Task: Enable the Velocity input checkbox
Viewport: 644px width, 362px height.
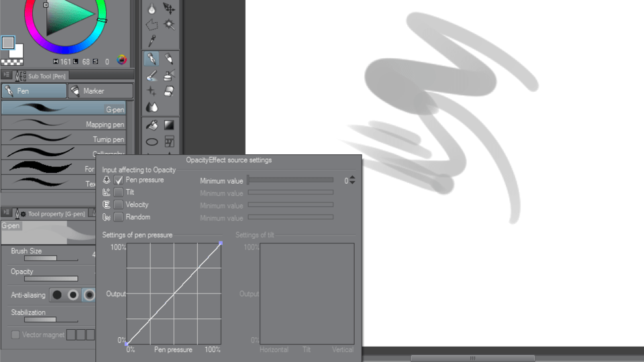Action: tap(119, 205)
